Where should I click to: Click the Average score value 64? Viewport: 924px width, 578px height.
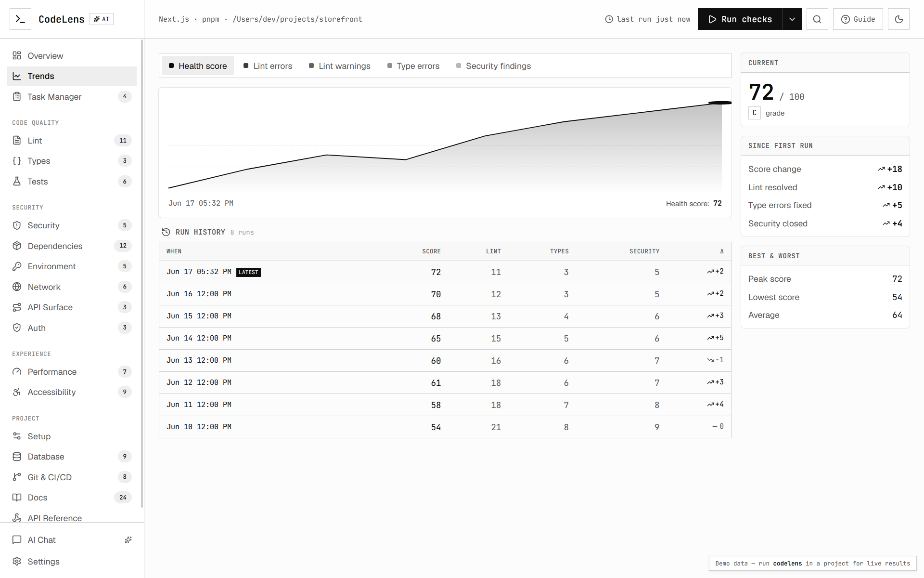coord(897,315)
